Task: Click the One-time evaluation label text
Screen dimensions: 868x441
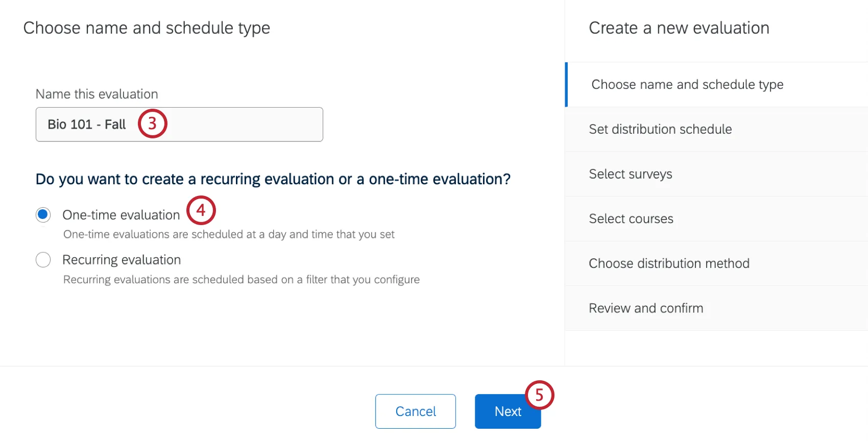Action: [120, 214]
